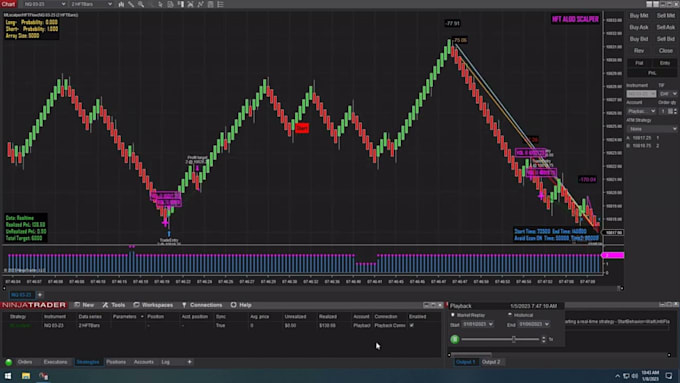The image size is (680, 383).
Task: Add a new chart tab with plus
Action: pos(39,295)
